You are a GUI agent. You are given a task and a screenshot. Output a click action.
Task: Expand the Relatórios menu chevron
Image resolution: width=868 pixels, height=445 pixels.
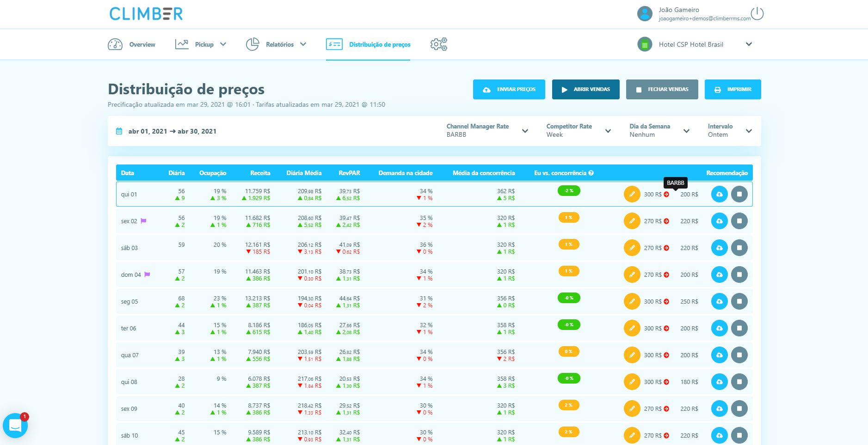click(303, 44)
